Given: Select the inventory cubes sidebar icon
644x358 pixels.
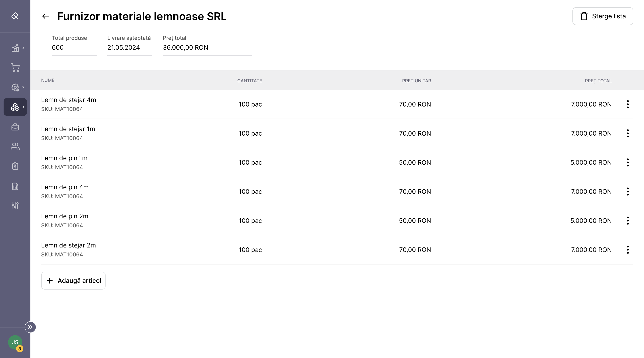Looking at the screenshot, I should tap(15, 107).
